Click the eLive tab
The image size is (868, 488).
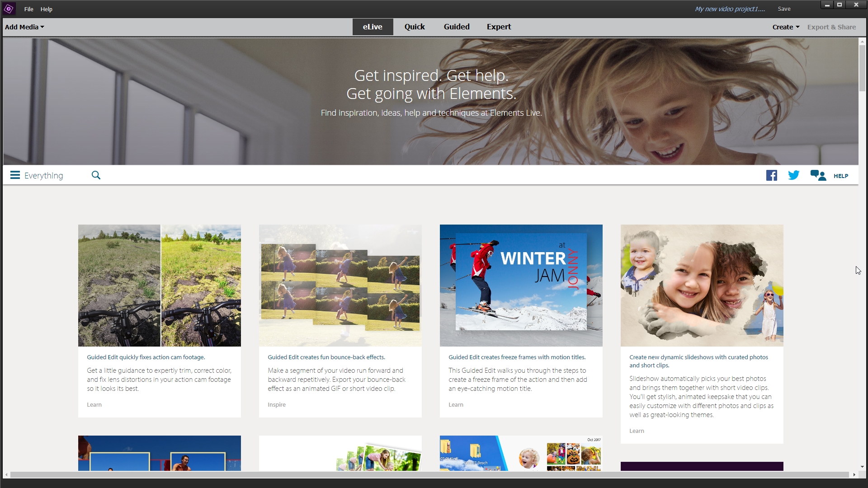coord(373,26)
